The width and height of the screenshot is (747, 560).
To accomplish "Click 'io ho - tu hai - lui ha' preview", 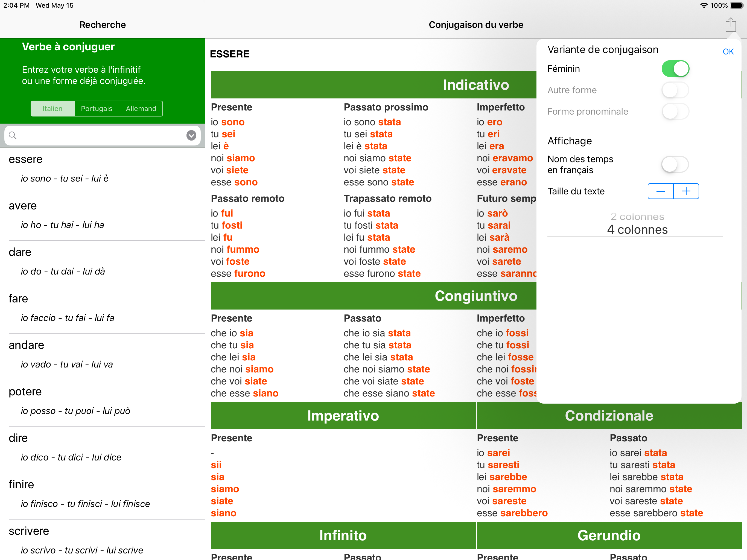I will click(x=62, y=225).
